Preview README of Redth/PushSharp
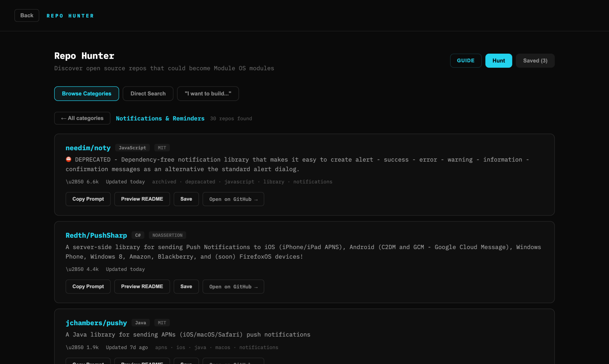609x364 pixels. 142,286
